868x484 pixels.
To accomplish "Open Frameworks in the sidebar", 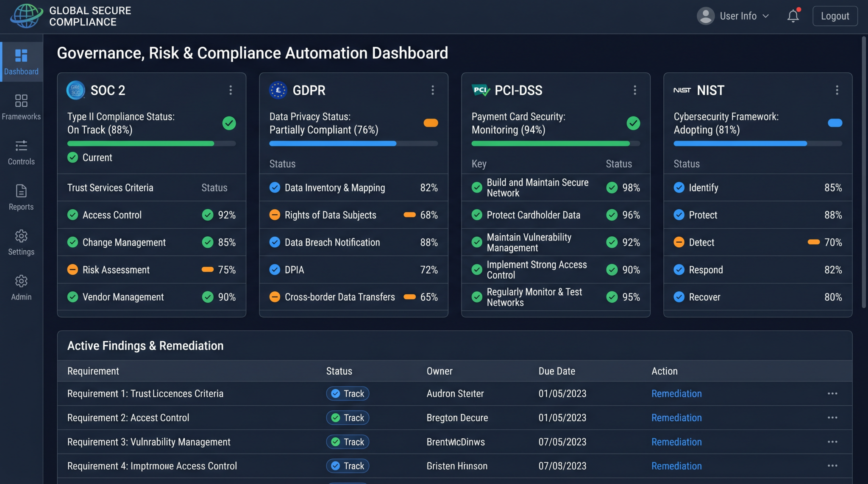I will (21, 107).
